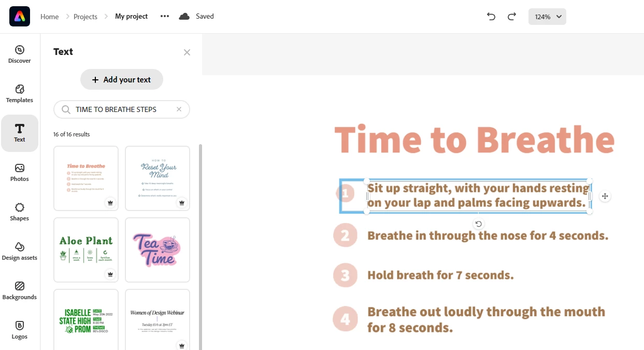Click the number 2 circle on canvas
The height and width of the screenshot is (350, 644).
click(346, 235)
